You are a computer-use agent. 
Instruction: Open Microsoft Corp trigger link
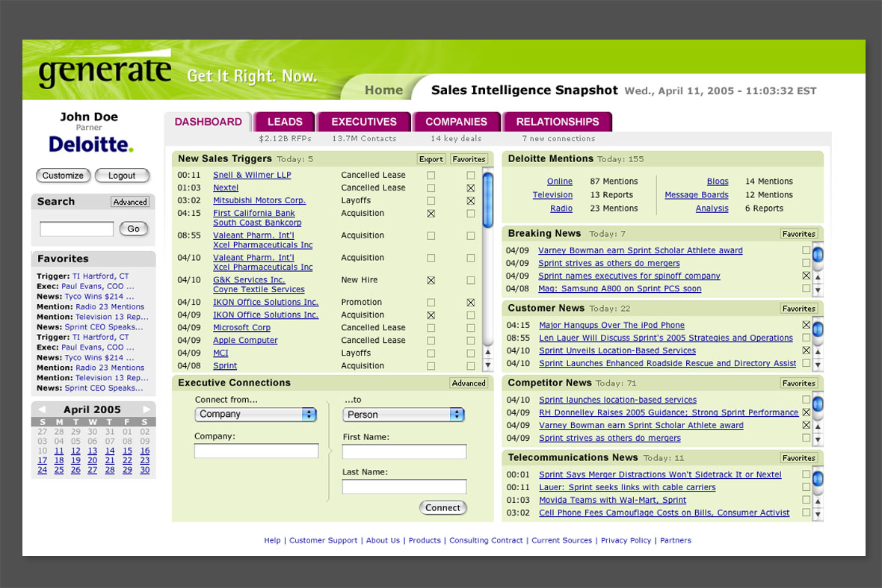coord(242,328)
